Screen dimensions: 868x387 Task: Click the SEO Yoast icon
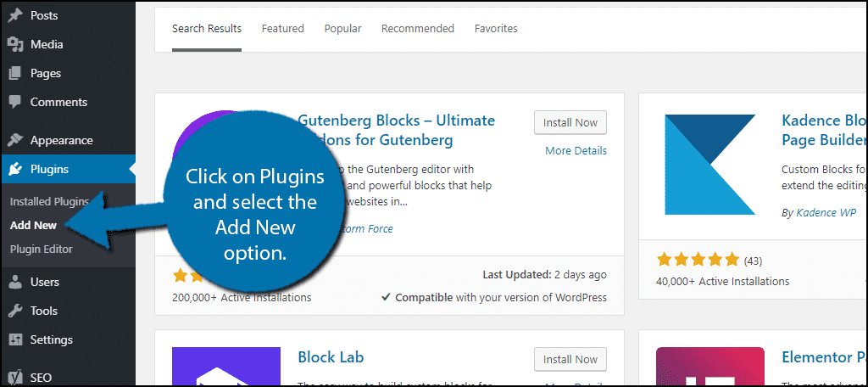[x=15, y=378]
